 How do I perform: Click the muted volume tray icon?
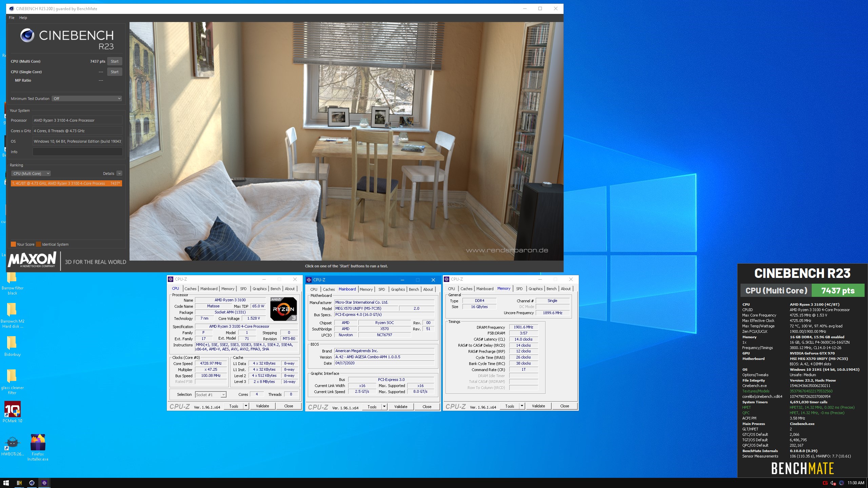click(x=833, y=483)
